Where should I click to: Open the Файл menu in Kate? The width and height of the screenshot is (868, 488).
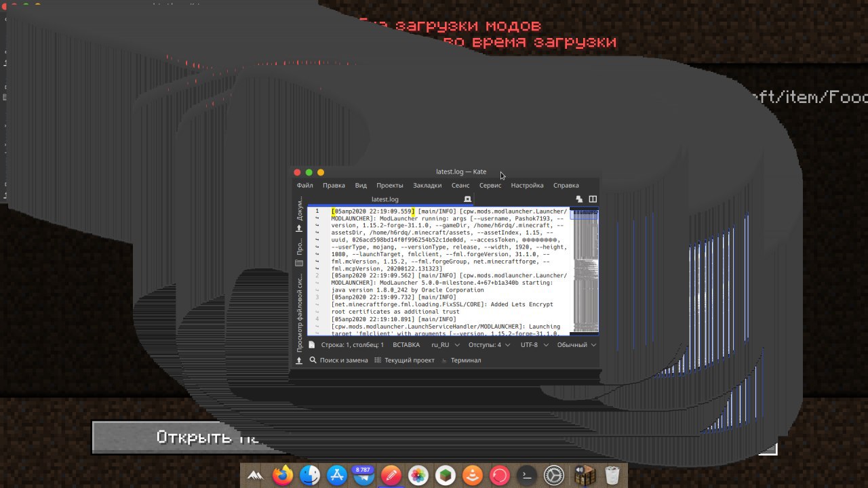(x=304, y=185)
